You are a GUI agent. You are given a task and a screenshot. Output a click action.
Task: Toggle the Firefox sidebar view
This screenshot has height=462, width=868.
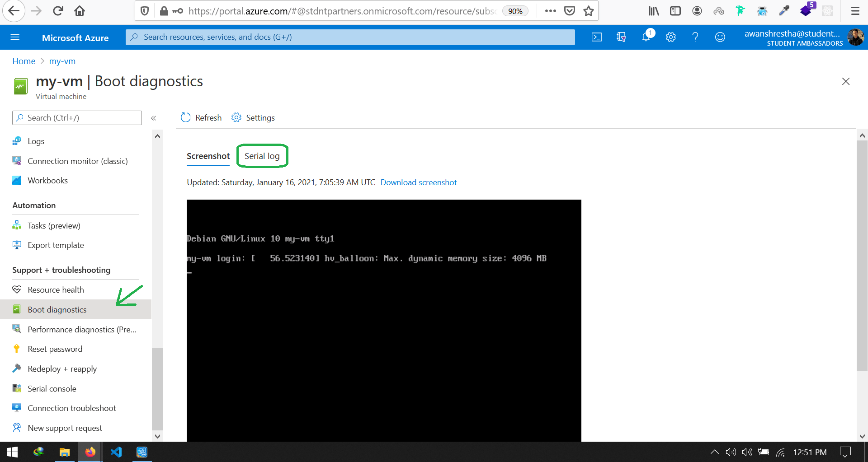pyautogui.click(x=675, y=11)
